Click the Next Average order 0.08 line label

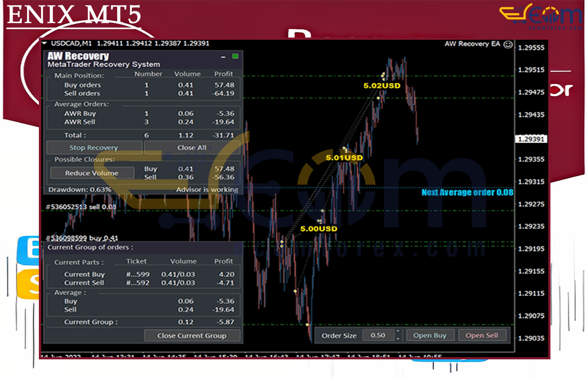tap(467, 193)
